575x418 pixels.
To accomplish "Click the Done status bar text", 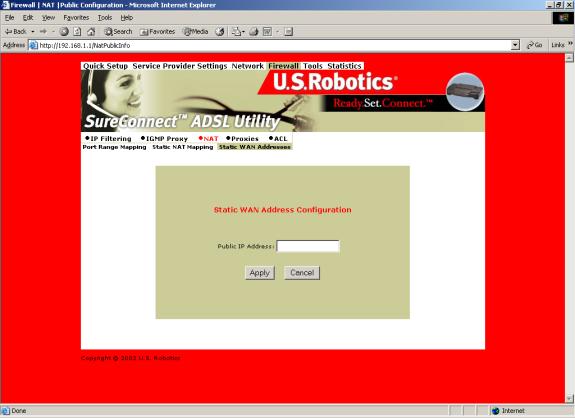I will click(x=18, y=411).
